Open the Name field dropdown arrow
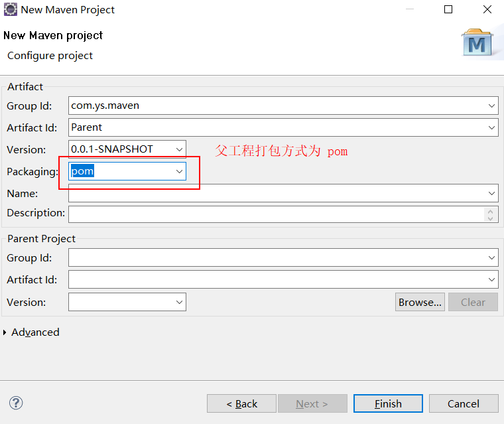This screenshot has height=424, width=504. point(491,193)
